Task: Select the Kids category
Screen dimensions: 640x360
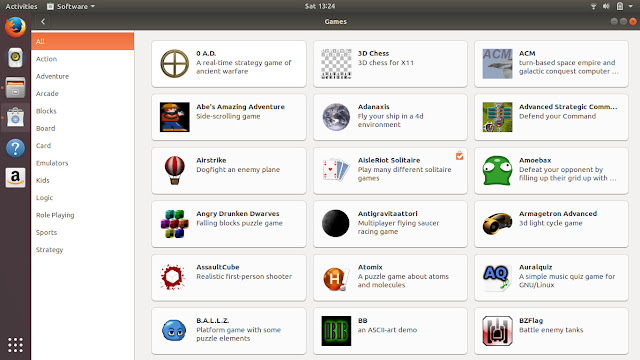Action: (x=82, y=180)
